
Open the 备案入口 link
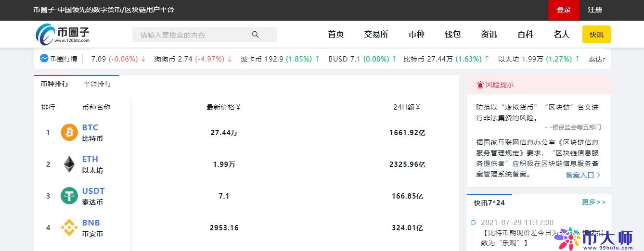point(583,175)
